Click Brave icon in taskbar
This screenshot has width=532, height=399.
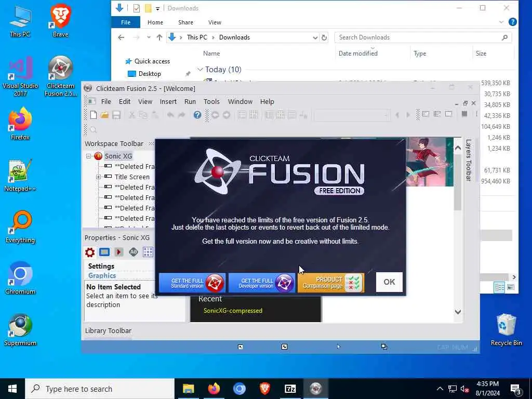click(x=264, y=389)
